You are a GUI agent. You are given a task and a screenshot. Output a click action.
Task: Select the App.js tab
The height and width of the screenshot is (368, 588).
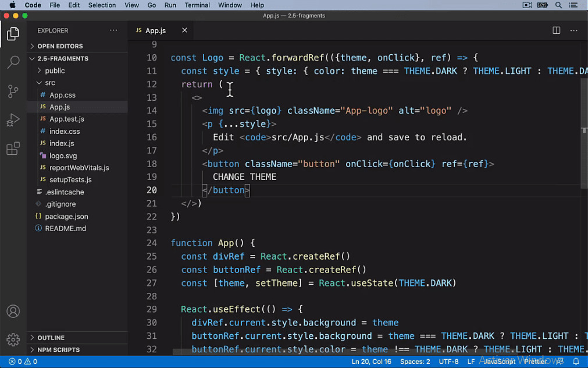click(155, 30)
